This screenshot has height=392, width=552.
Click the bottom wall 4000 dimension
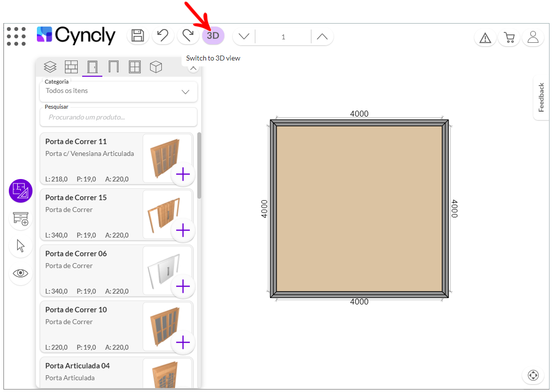click(359, 302)
